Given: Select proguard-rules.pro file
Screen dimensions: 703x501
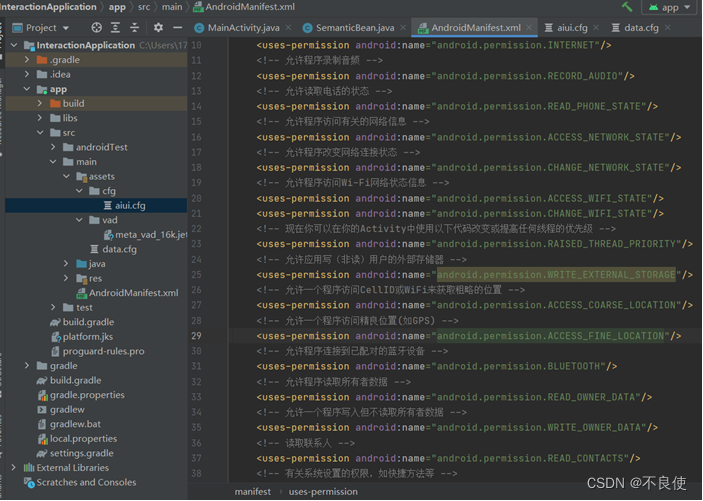Looking at the screenshot, I should point(98,351).
